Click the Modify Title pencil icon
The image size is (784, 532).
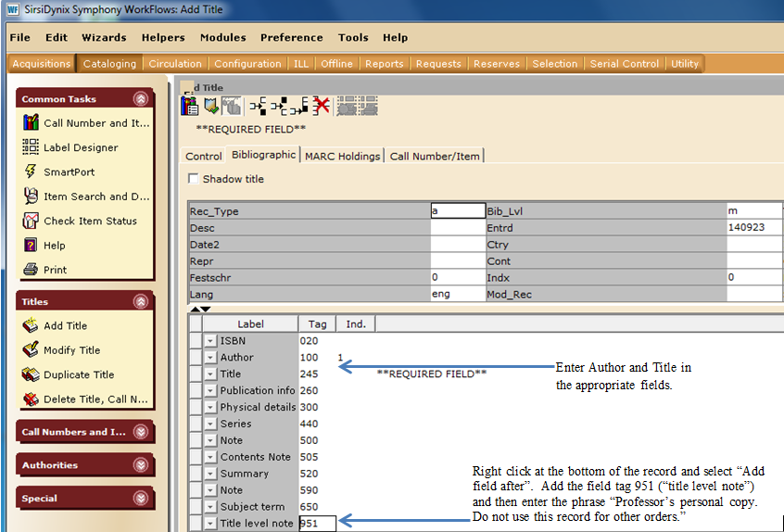pos(31,349)
